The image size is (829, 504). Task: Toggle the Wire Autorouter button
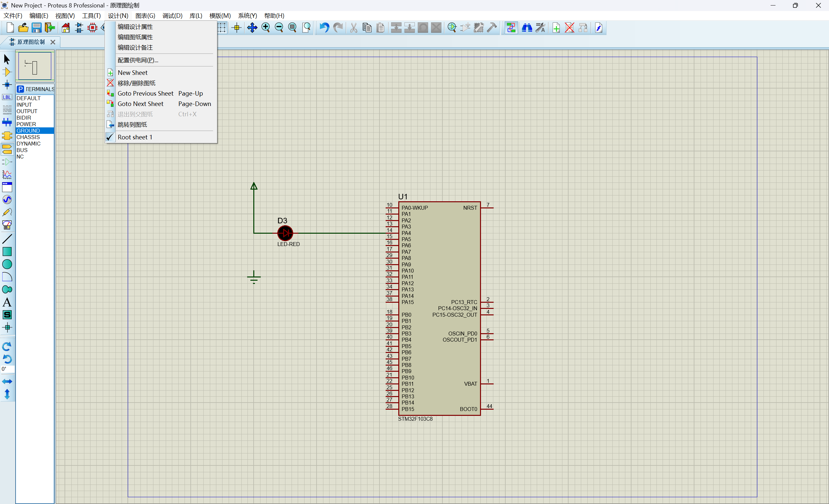pos(511,28)
